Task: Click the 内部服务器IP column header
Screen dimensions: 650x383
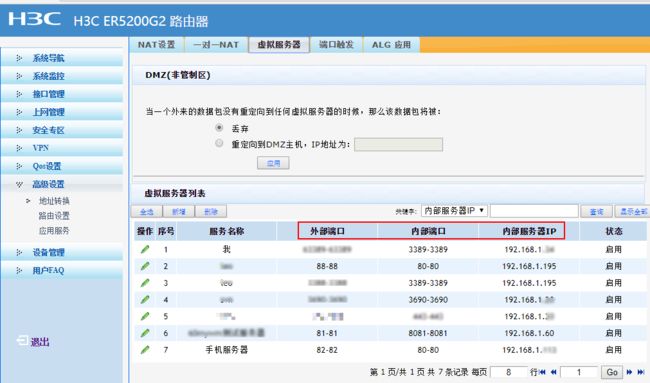Action: [529, 231]
